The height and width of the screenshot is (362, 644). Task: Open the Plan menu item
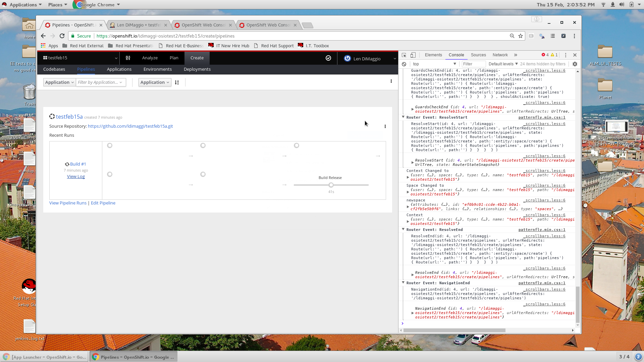pos(174,58)
